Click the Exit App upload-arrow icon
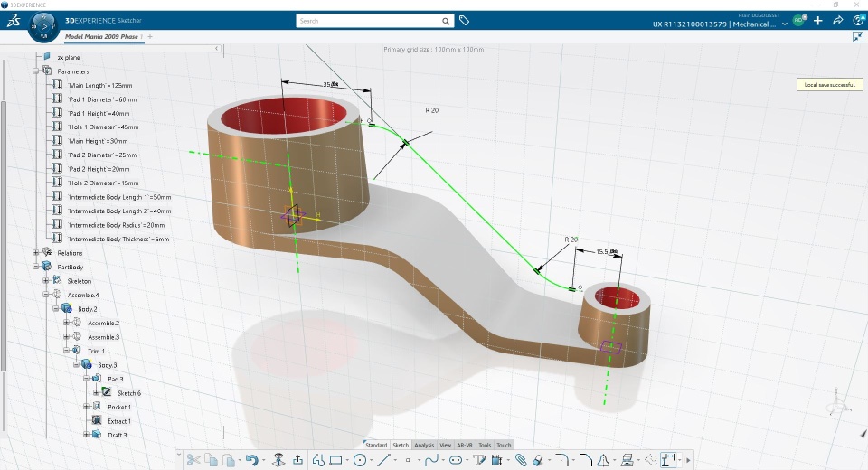868x470 pixels. point(297,460)
